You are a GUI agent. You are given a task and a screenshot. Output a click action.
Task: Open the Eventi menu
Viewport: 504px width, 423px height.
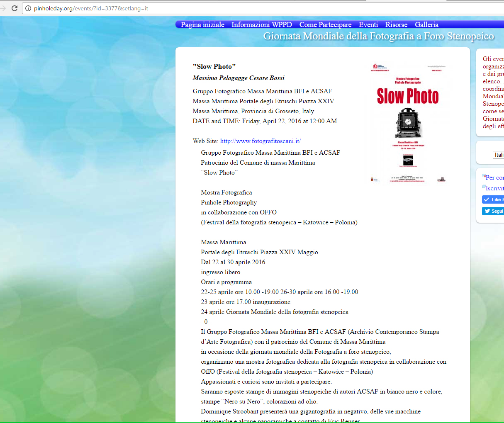(368, 24)
